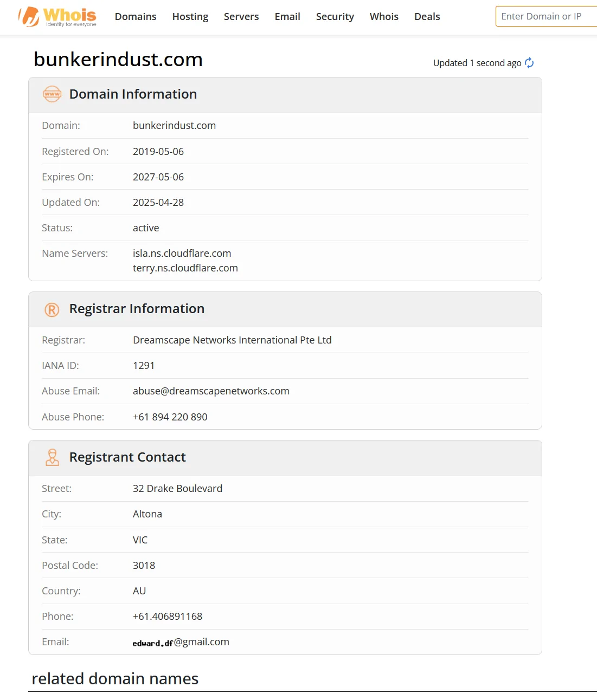Viewport: 597px width, 700px height.
Task: Click the Registrar Information R icon
Action: pos(52,309)
